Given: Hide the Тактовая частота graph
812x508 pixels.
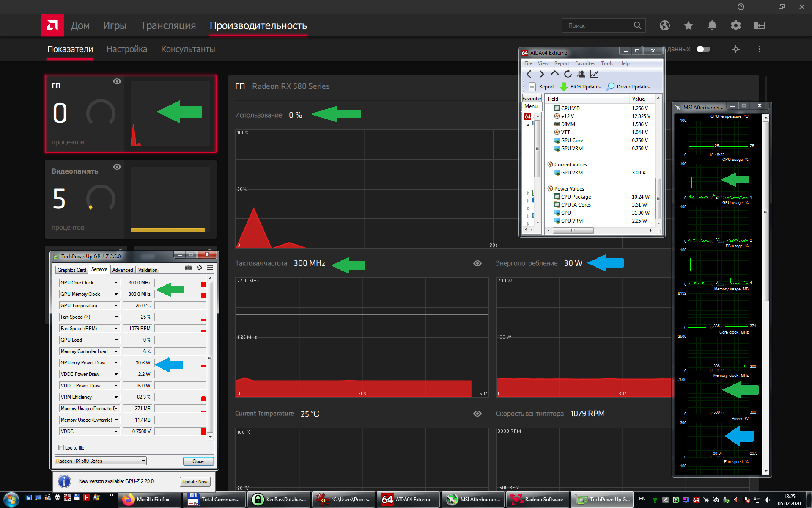Looking at the screenshot, I should [477, 263].
